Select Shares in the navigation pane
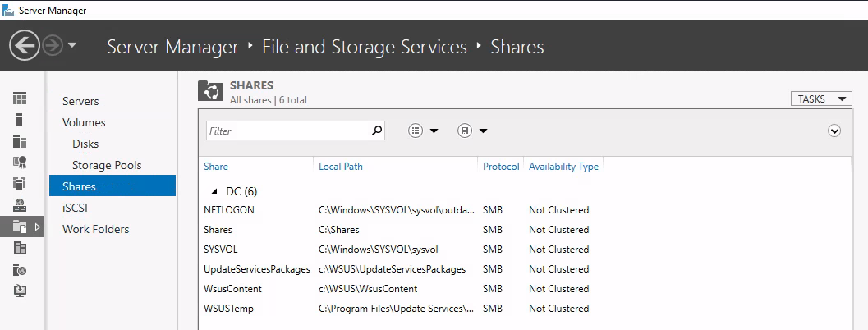The image size is (868, 330). (113, 186)
